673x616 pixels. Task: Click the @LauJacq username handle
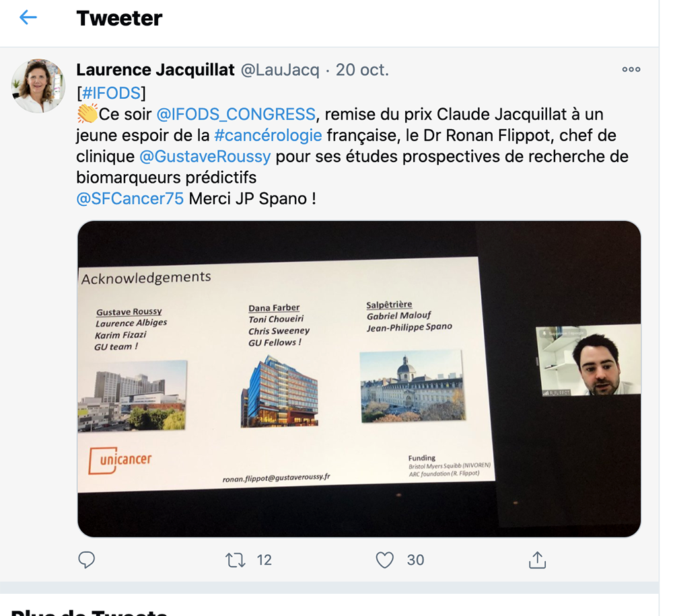(280, 70)
